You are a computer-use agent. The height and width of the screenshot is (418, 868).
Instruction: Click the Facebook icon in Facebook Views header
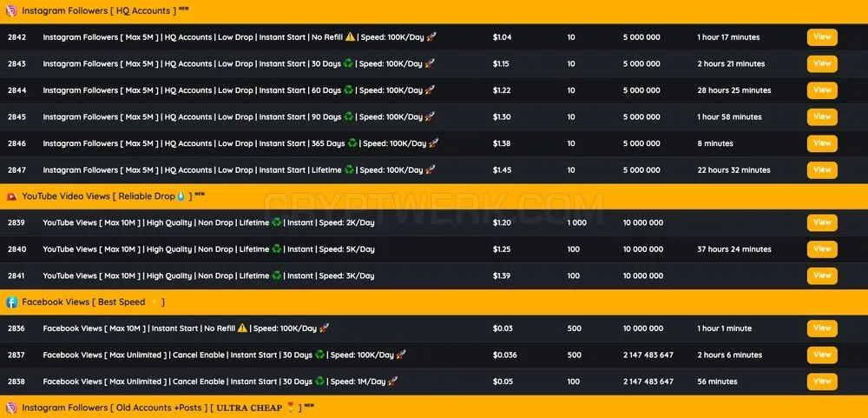11,302
